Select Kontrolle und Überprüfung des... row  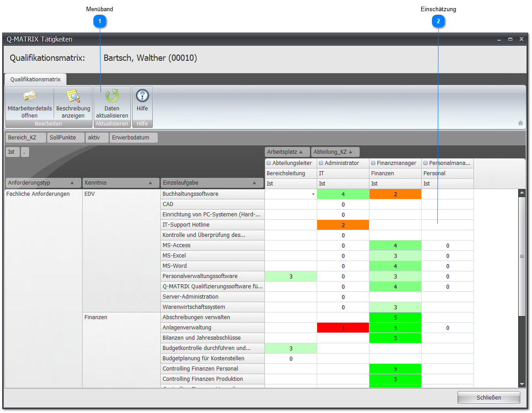[212, 235]
